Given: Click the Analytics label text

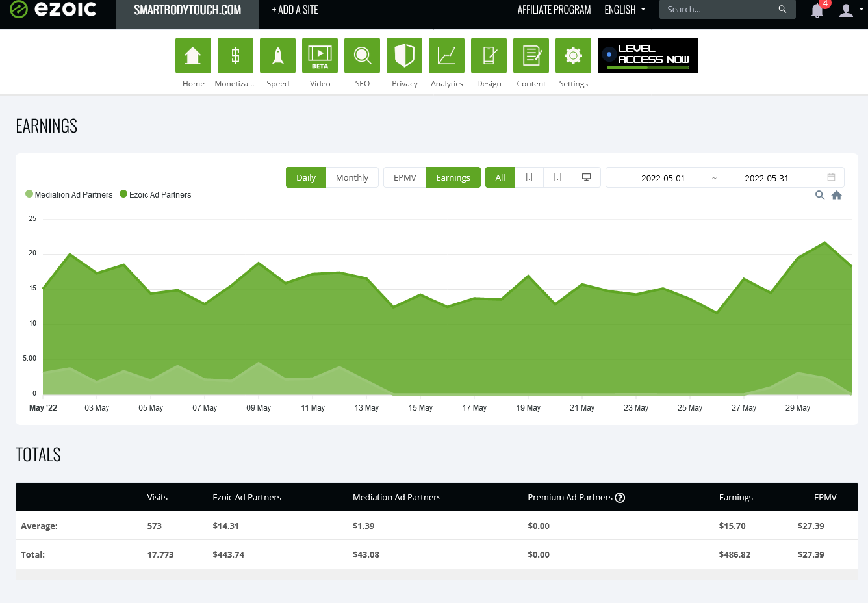Looking at the screenshot, I should [446, 84].
